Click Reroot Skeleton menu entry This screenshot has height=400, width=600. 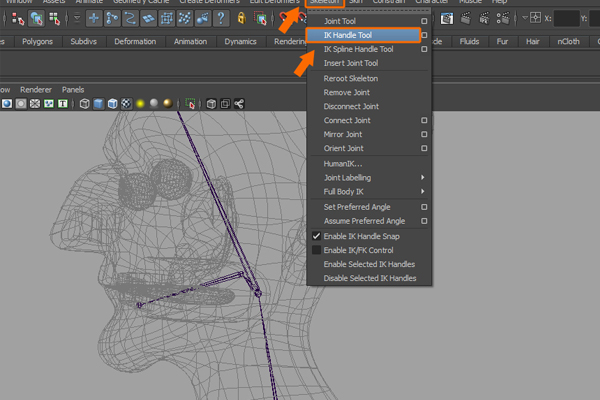[351, 78]
